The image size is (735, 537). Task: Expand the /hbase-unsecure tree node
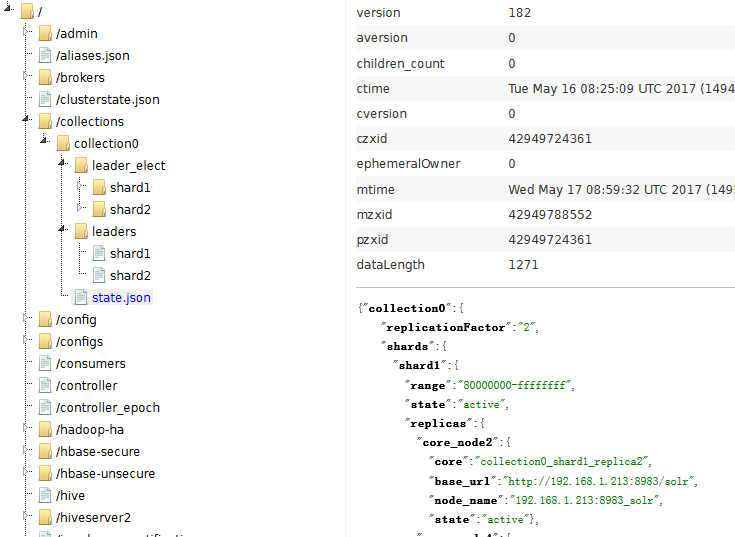coord(26,472)
